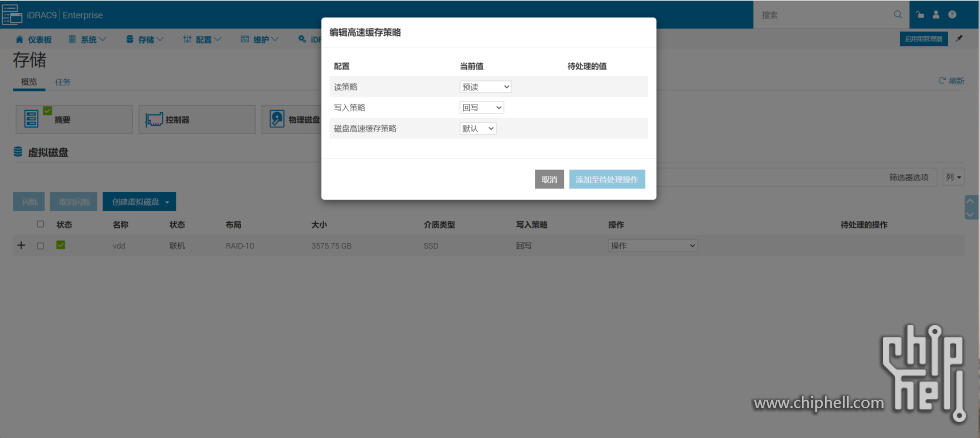
Task: Click the 写入策略 column header
Action: pos(532,224)
